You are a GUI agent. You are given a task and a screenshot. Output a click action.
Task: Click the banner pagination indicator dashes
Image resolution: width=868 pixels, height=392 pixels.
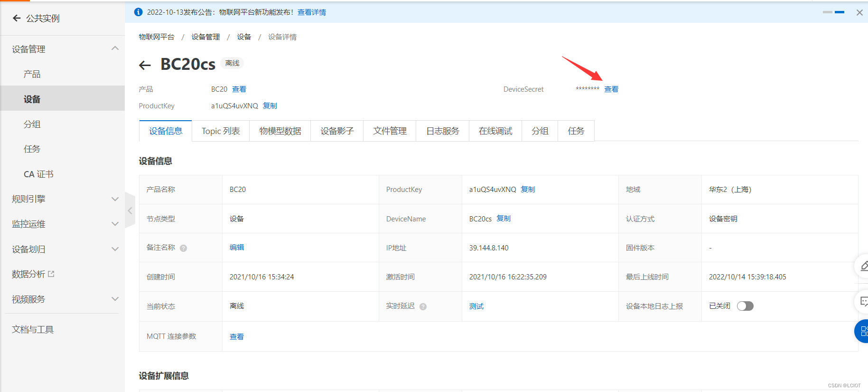pyautogui.click(x=833, y=12)
